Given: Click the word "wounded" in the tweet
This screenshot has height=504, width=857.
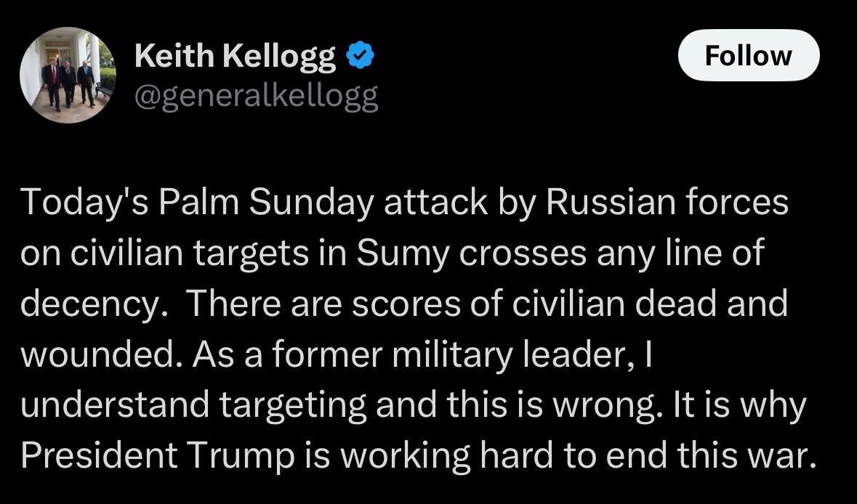Looking at the screenshot, I should point(93,354).
